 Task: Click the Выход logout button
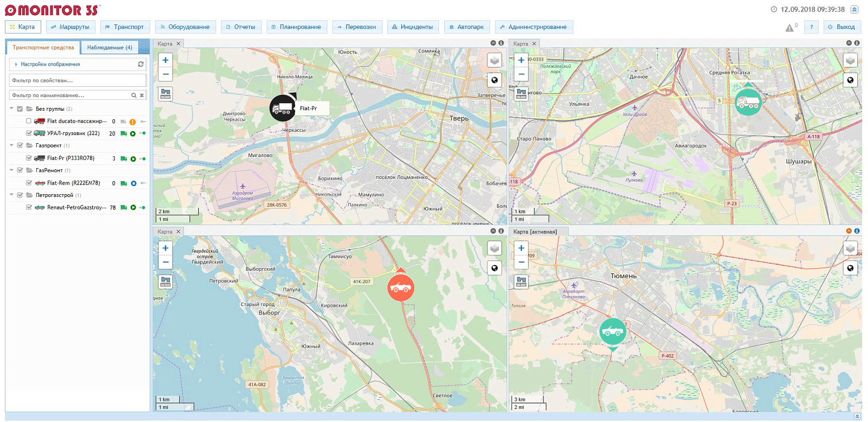pyautogui.click(x=841, y=27)
